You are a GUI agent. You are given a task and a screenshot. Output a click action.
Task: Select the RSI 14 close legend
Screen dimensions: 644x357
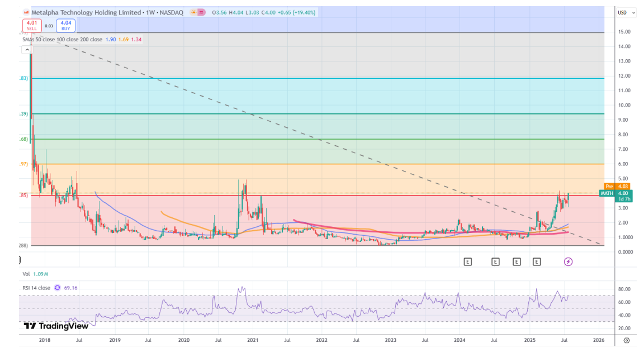(x=36, y=288)
